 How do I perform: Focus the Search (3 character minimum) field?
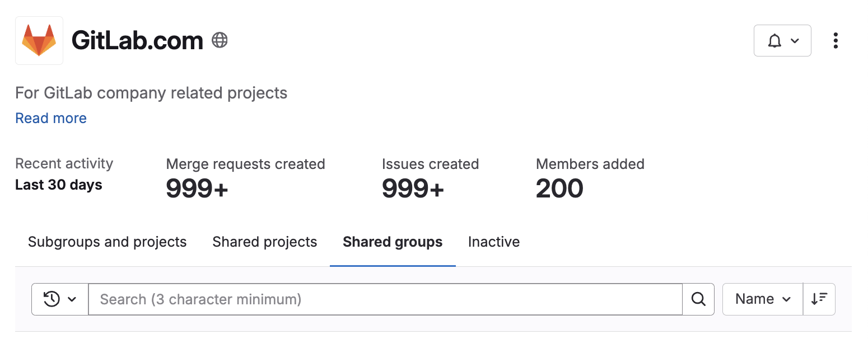[x=385, y=299]
